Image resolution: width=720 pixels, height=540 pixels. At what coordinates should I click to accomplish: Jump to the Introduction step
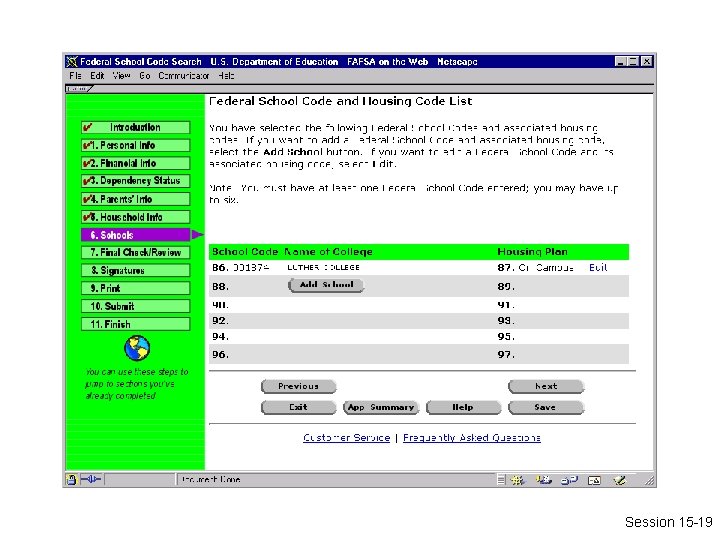135,127
